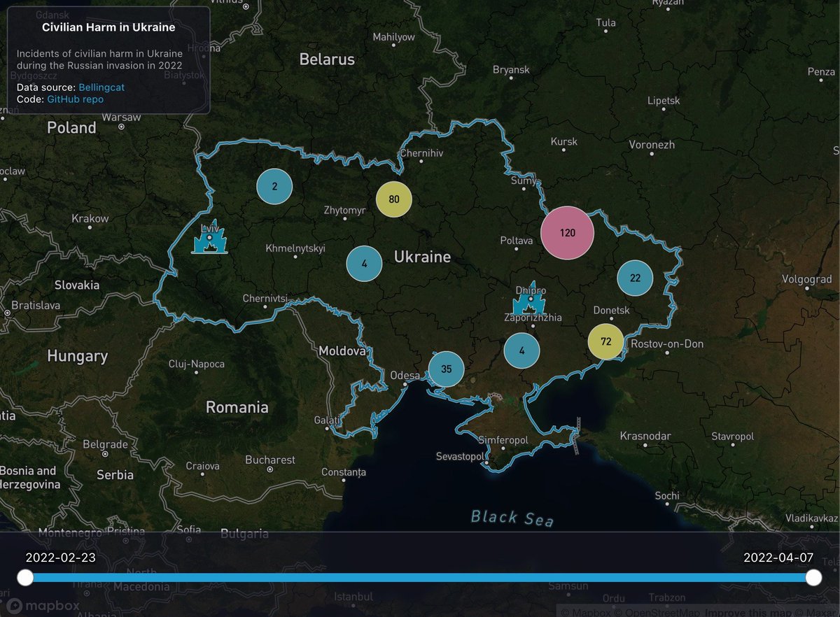Click the 2022-02-23 start date label
840x617 pixels.
pyautogui.click(x=61, y=558)
